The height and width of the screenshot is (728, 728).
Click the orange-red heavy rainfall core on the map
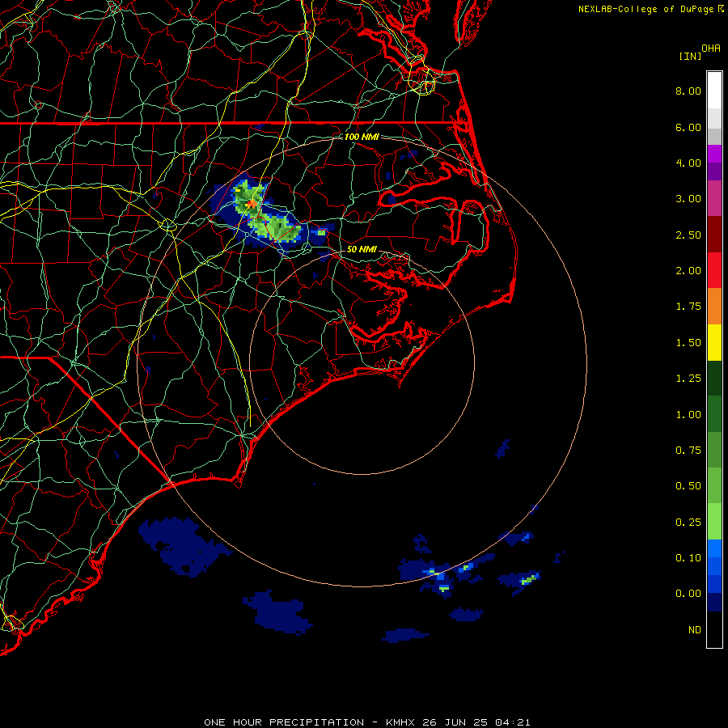[x=252, y=203]
